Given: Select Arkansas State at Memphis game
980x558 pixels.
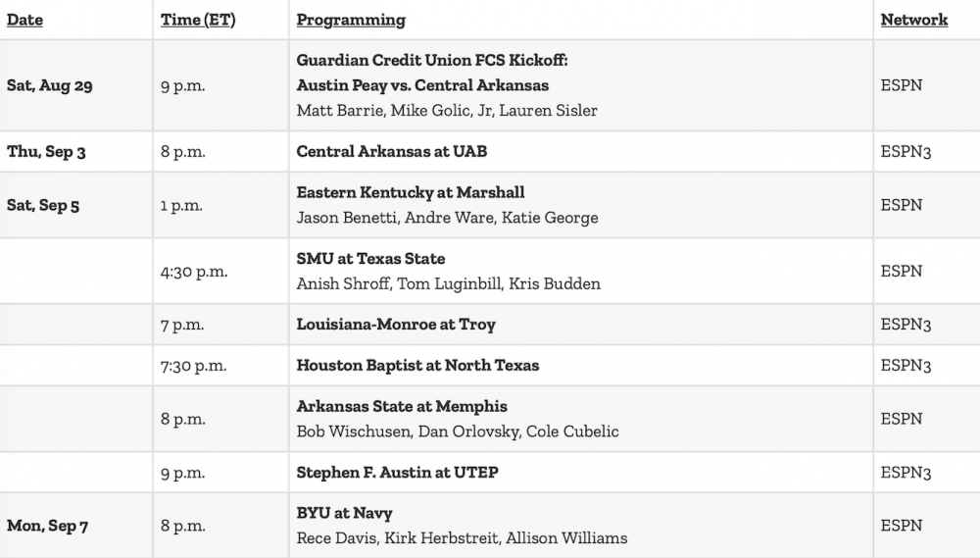Looking at the screenshot, I should point(402,407).
